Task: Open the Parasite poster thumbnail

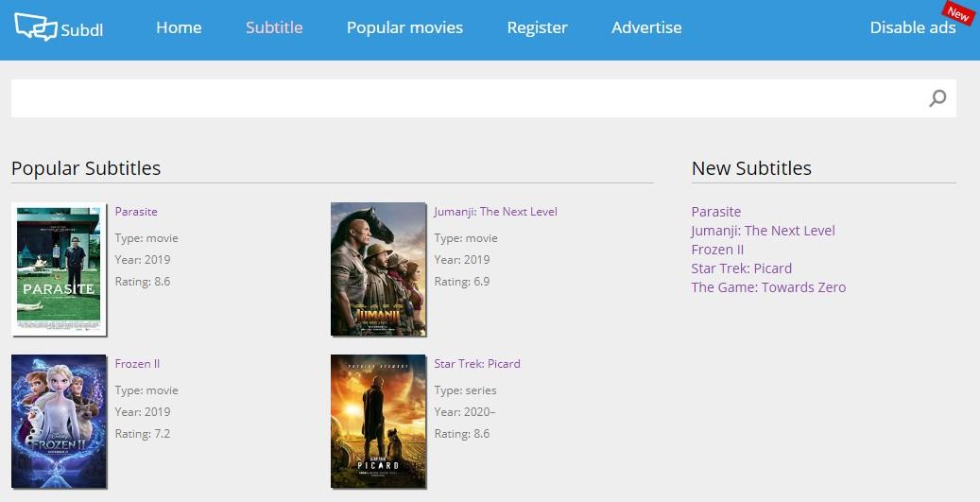Action: pyautogui.click(x=59, y=269)
